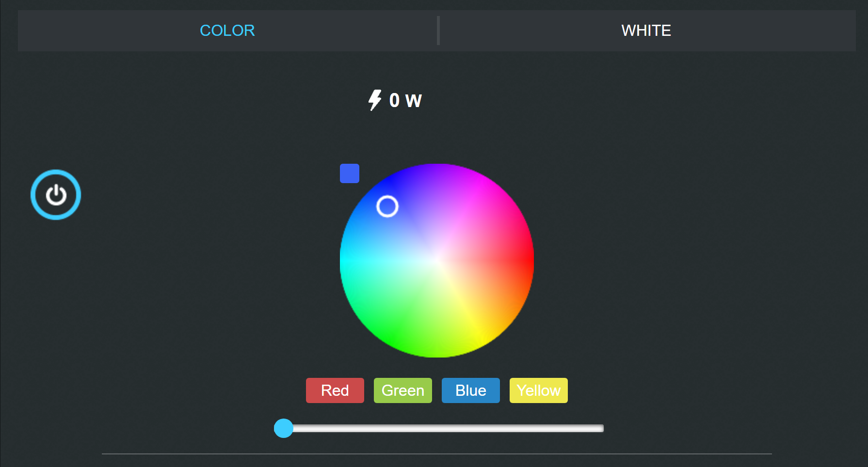The image size is (868, 467).
Task: Open the WHITE tab
Action: (646, 31)
